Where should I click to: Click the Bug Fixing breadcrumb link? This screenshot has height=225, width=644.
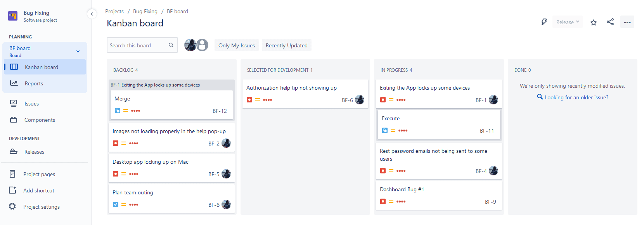[x=145, y=11]
